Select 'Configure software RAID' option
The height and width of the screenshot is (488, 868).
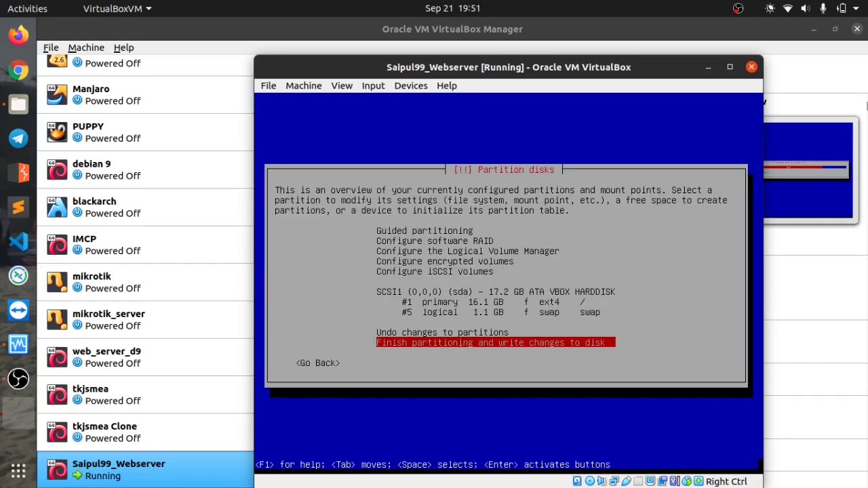pyautogui.click(x=435, y=241)
